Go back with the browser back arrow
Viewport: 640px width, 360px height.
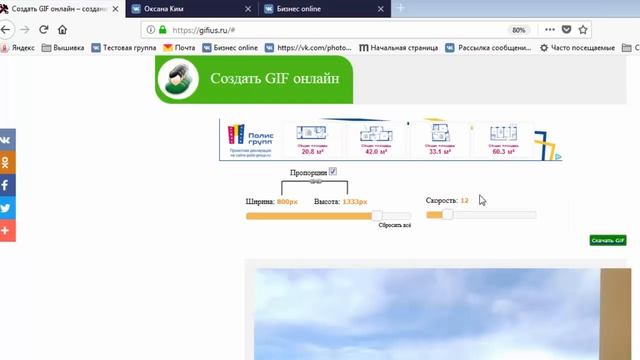(5, 29)
